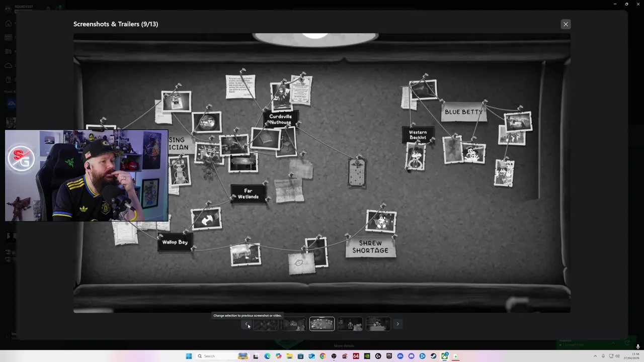Viewport: 644px width, 362px height.
Task: Click the Screenshots & Trailers (9/13) heading
Action: click(116, 24)
